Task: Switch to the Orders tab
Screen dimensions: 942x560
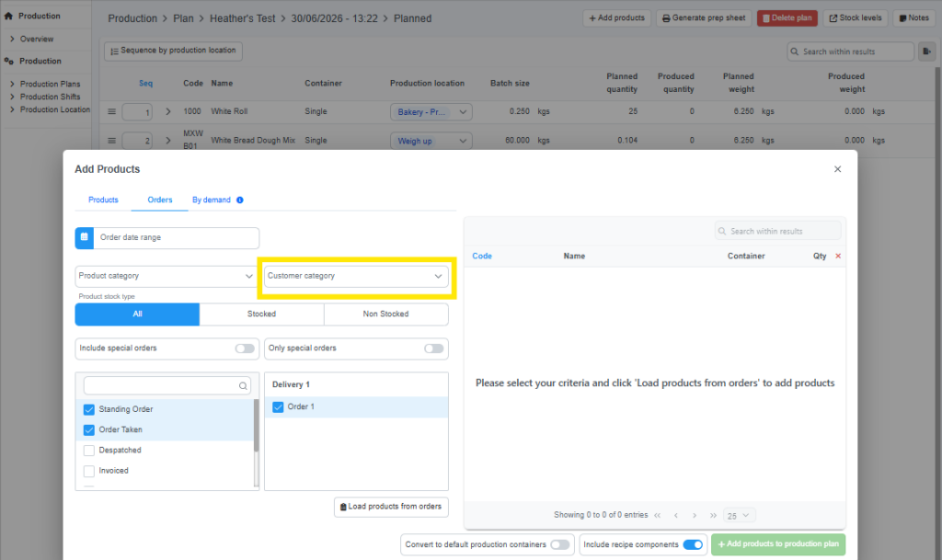Action: tap(160, 200)
